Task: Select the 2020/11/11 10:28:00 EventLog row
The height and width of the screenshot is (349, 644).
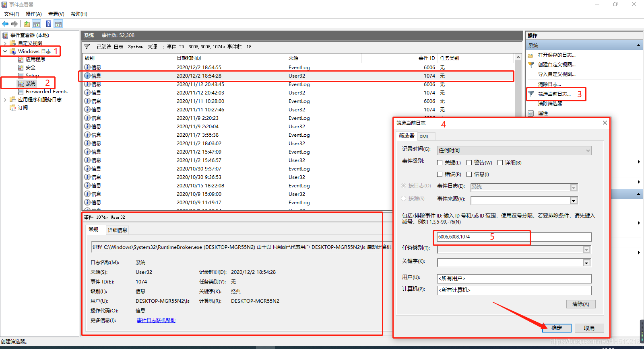Action: tap(298, 101)
